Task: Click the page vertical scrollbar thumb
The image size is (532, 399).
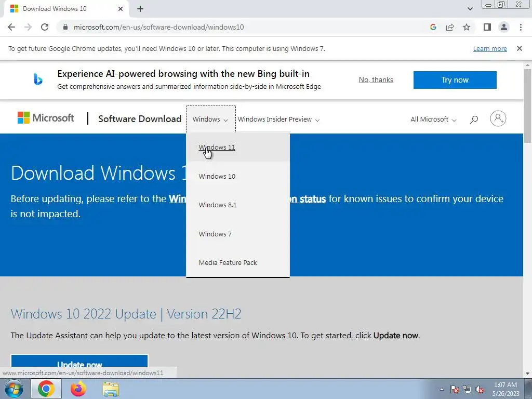Action: pyautogui.click(x=528, y=105)
